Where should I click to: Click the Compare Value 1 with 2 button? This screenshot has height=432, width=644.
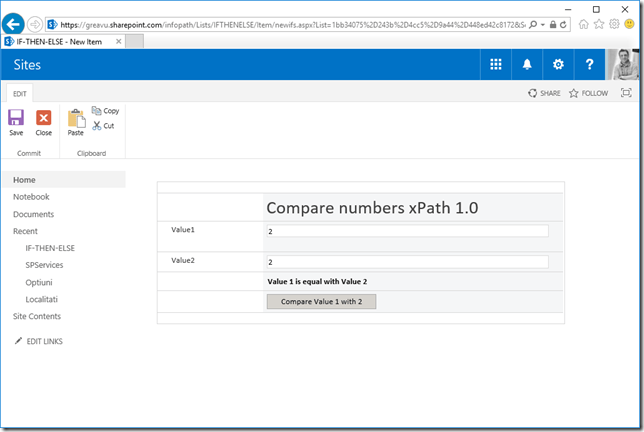click(x=321, y=301)
